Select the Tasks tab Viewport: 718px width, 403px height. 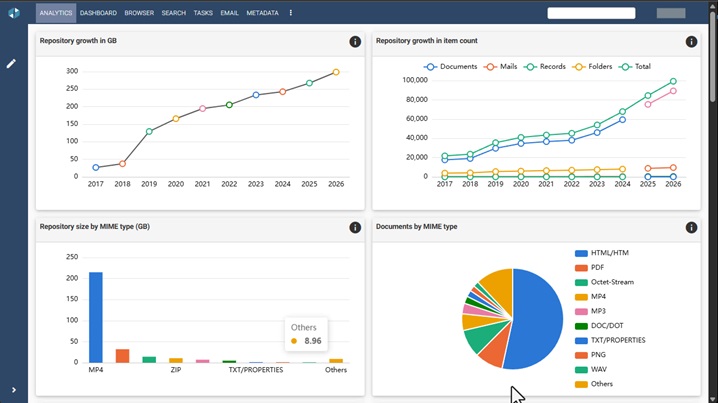(203, 13)
